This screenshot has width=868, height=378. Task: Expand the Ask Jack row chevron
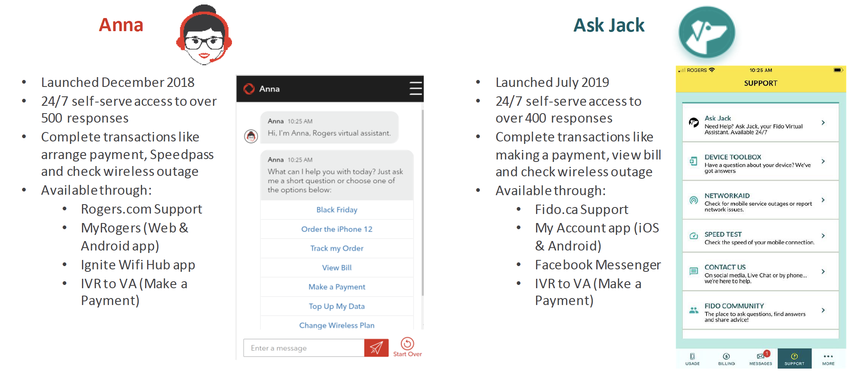point(823,123)
